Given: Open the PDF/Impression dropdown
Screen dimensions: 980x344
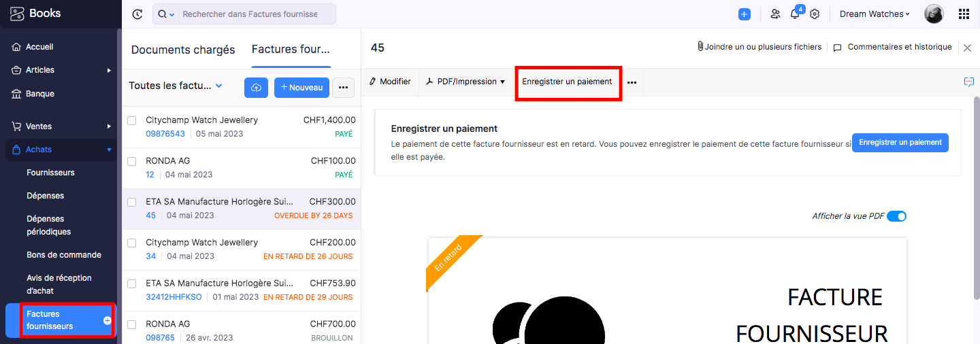Looking at the screenshot, I should pyautogui.click(x=466, y=82).
